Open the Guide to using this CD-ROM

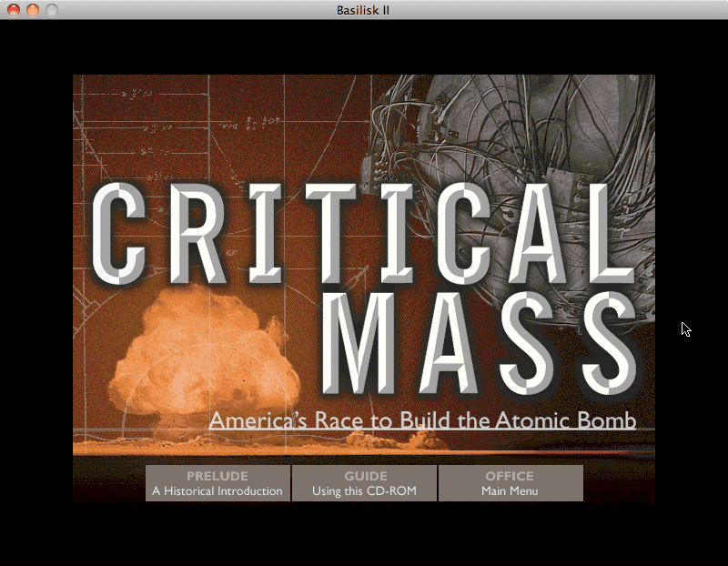pos(365,483)
